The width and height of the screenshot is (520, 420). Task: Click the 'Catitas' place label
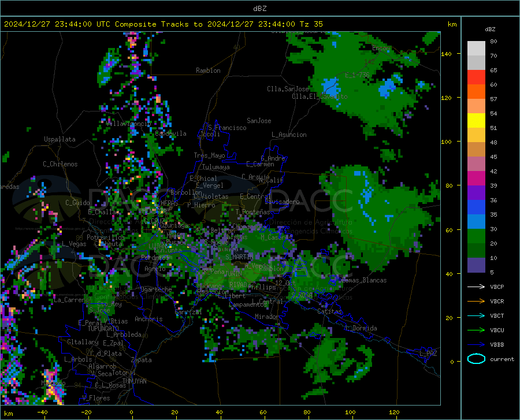(x=330, y=311)
